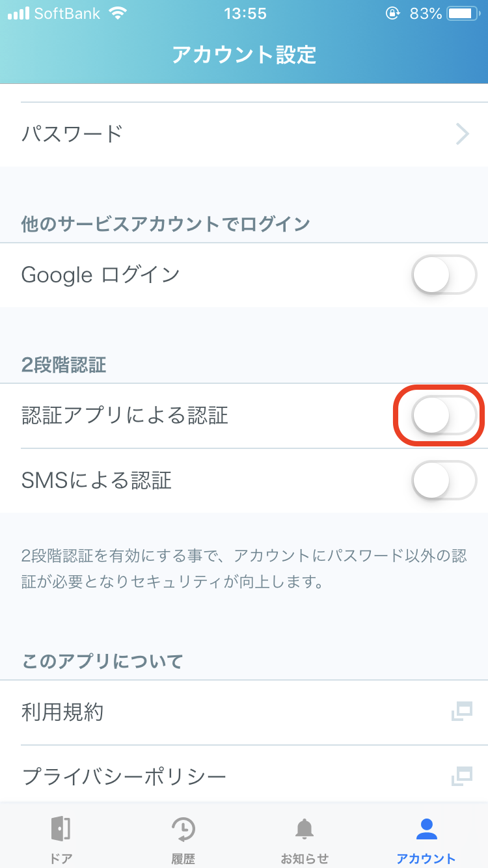The height and width of the screenshot is (868, 488).
Task: Enable the Google ログイン switch
Action: 444,275
